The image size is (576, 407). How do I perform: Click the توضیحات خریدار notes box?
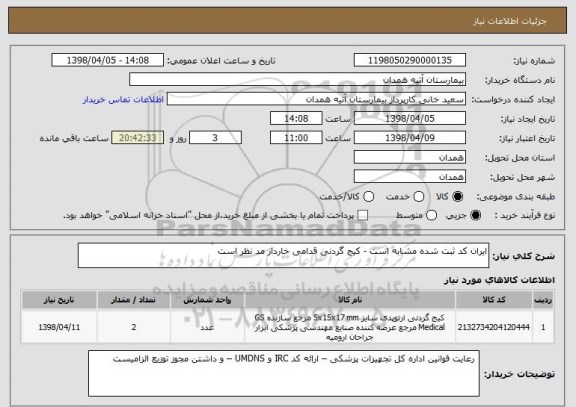(x=284, y=373)
